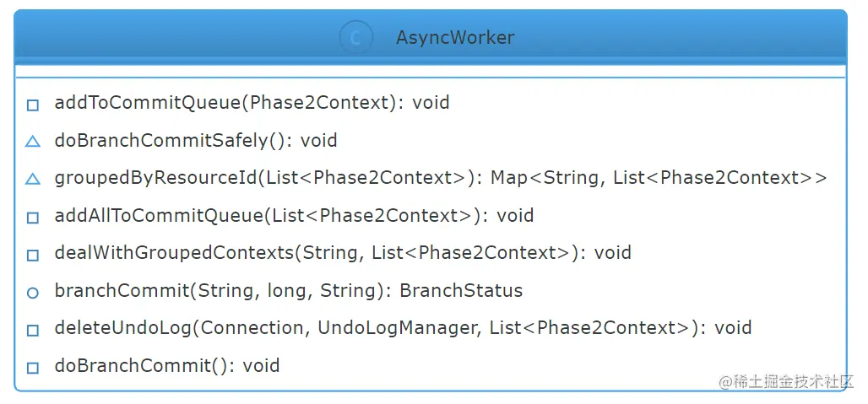Select the AsyncWorker class title
This screenshot has height=404, width=868.
coord(455,38)
